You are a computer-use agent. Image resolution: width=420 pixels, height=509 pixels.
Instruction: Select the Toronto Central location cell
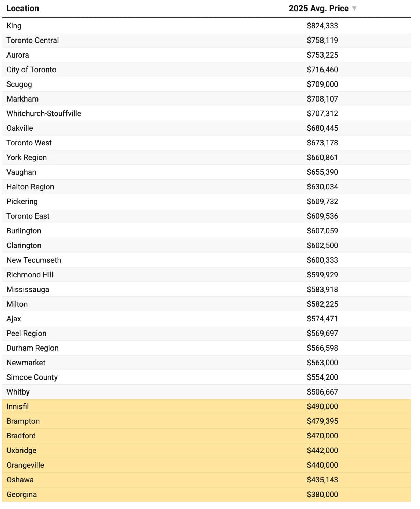click(x=32, y=40)
